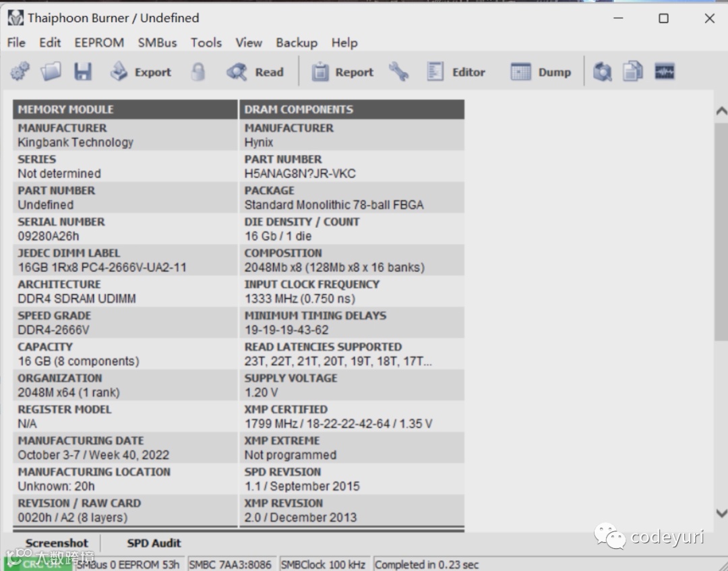The image size is (728, 571).
Task: Select die density 16 Gb / 1 die
Action: 278,237
